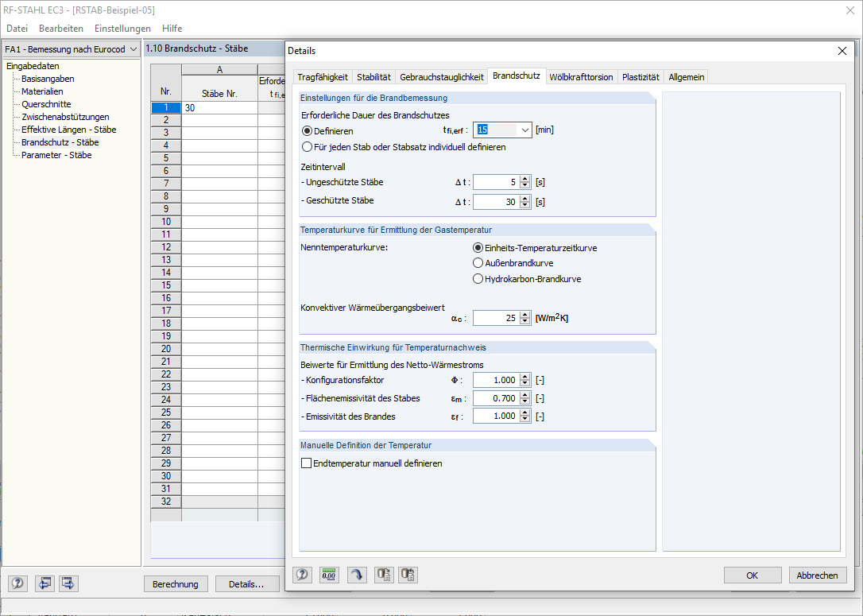Screen dimensions: 863x616
Task: Switch to the Tragfähigkeit tab
Action: 323,77
